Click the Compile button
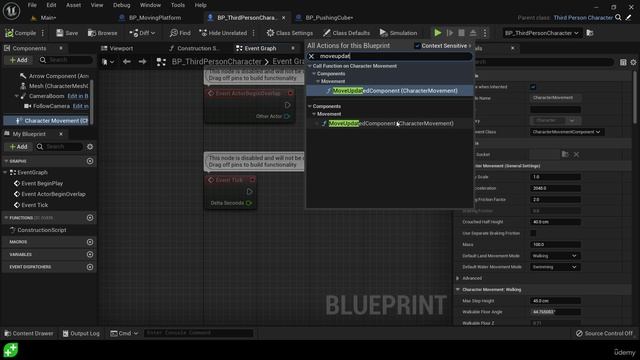Screen dimensions: 640x360 click(20, 33)
